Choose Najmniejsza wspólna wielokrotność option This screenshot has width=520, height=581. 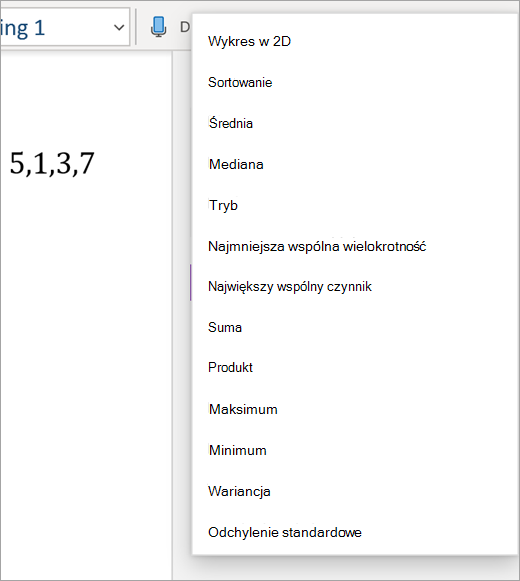(x=317, y=246)
